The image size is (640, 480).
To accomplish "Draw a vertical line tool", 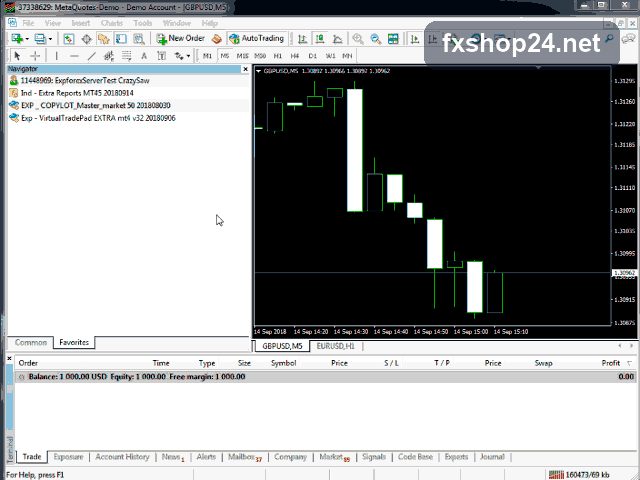I will 56,56.
